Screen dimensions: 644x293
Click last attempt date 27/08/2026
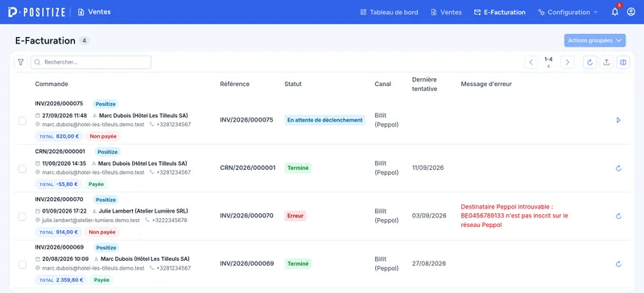click(x=429, y=263)
